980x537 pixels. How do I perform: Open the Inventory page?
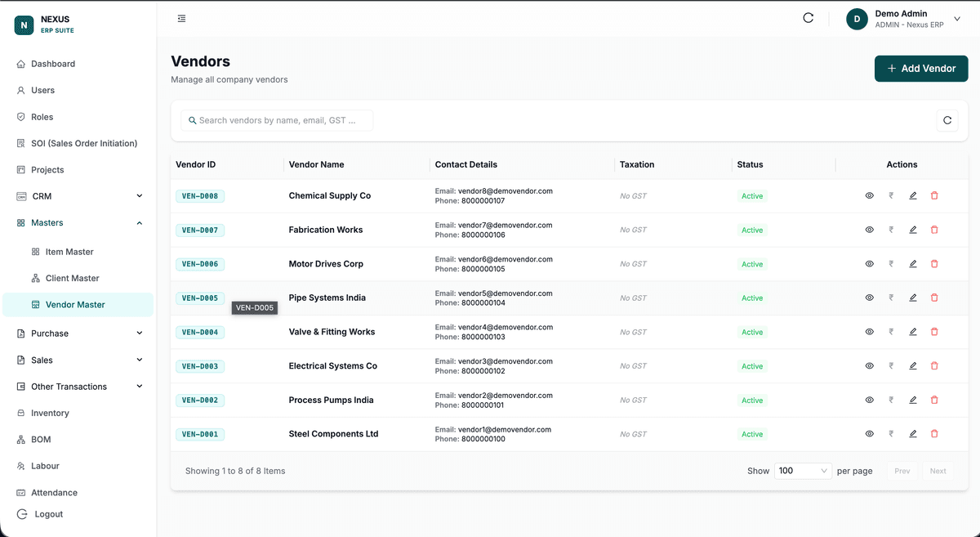78,413
